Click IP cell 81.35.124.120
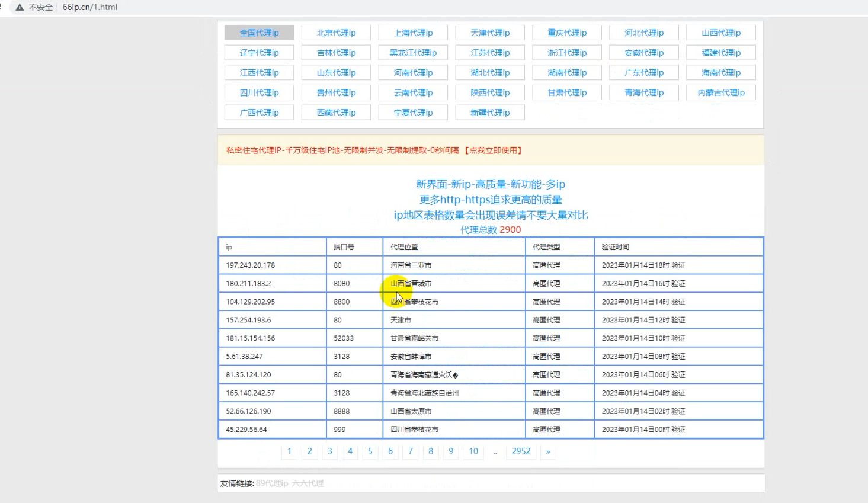Viewport: 868px width, 503px height. click(273, 374)
